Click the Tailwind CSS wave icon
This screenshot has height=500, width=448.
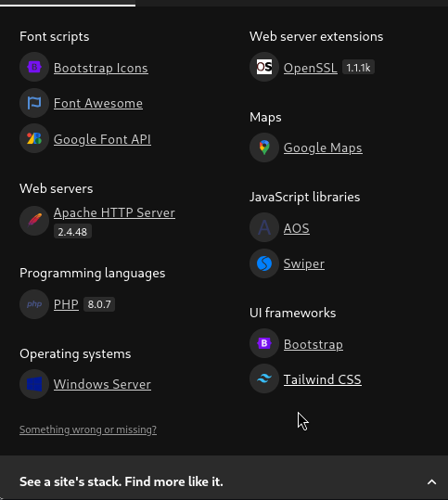[264, 378]
